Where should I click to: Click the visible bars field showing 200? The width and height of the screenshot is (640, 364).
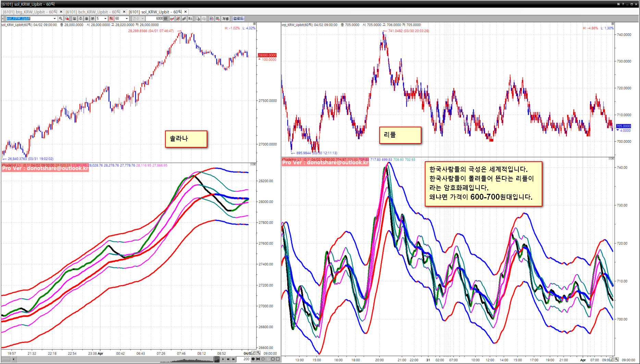coord(244,359)
